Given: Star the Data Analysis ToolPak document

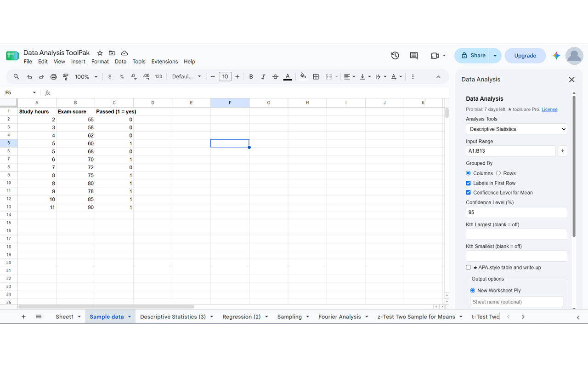Looking at the screenshot, I should click(100, 53).
